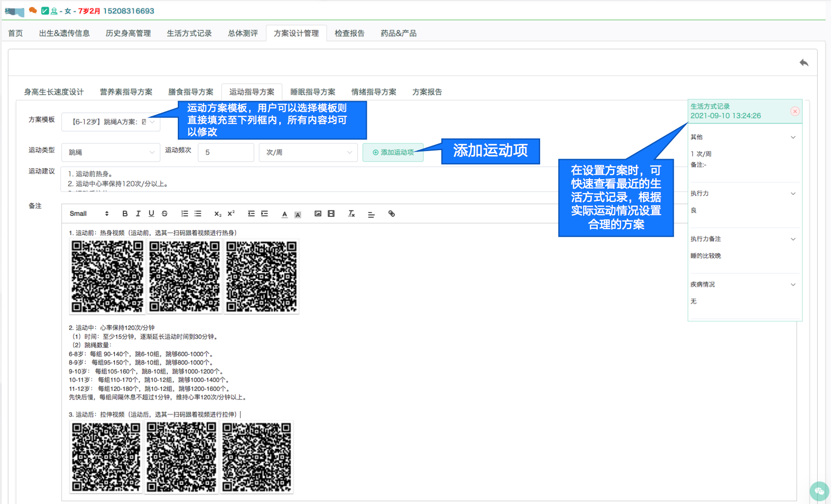Screen dimensions: 831x504
Task: Close the 生活方式记录 panel
Action: (x=795, y=111)
